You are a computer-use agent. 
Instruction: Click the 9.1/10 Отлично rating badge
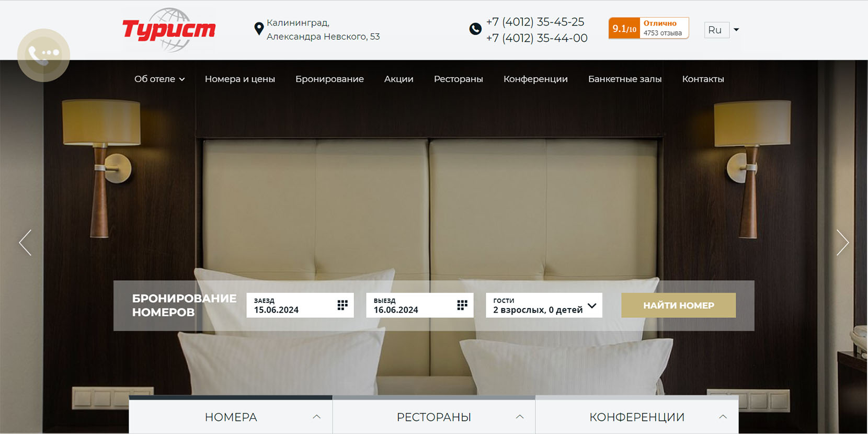pyautogui.click(x=648, y=28)
